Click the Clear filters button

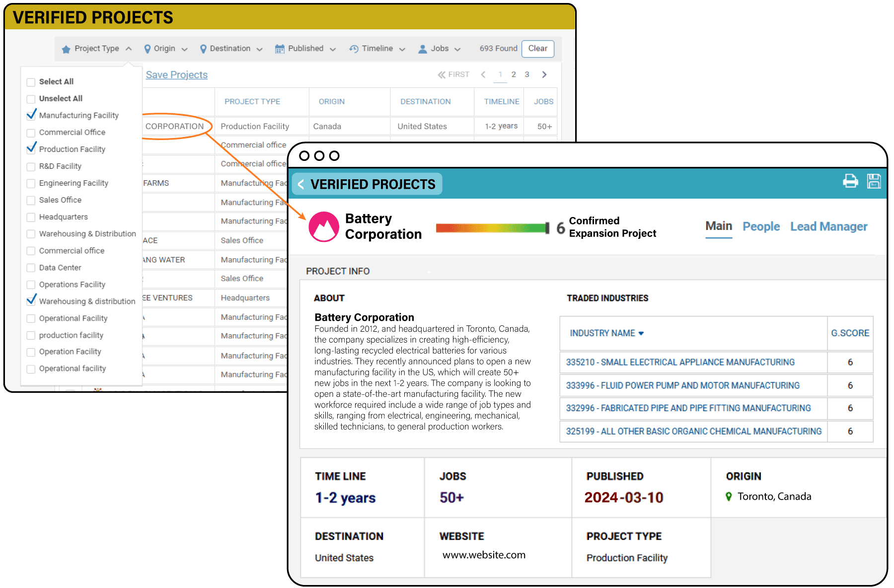pyautogui.click(x=537, y=49)
